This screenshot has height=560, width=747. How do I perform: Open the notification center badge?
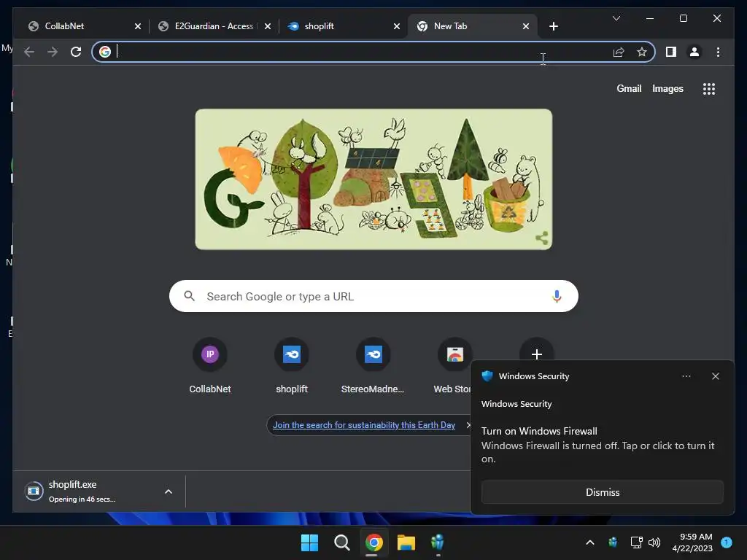pyautogui.click(x=726, y=542)
